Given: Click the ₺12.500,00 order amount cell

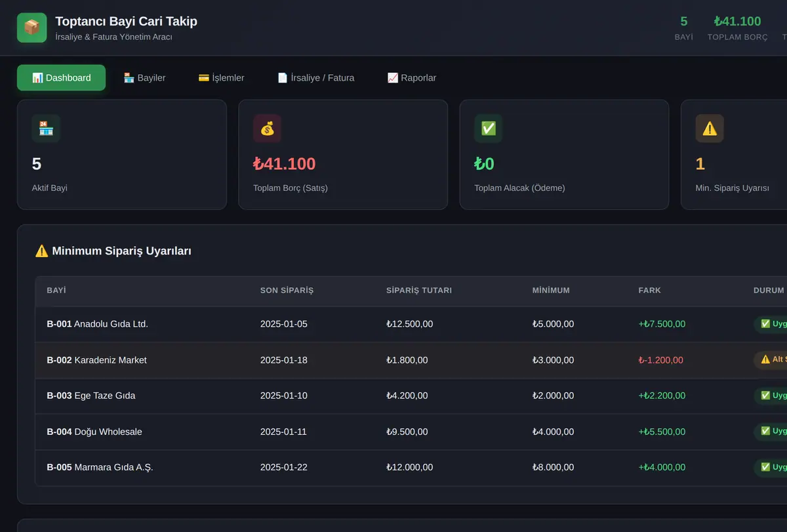Looking at the screenshot, I should point(410,324).
